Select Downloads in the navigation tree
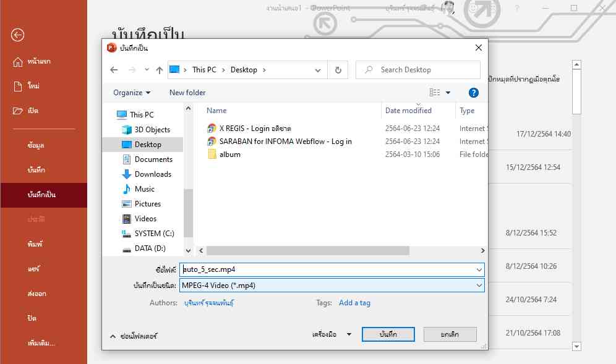616x364 pixels. click(153, 174)
